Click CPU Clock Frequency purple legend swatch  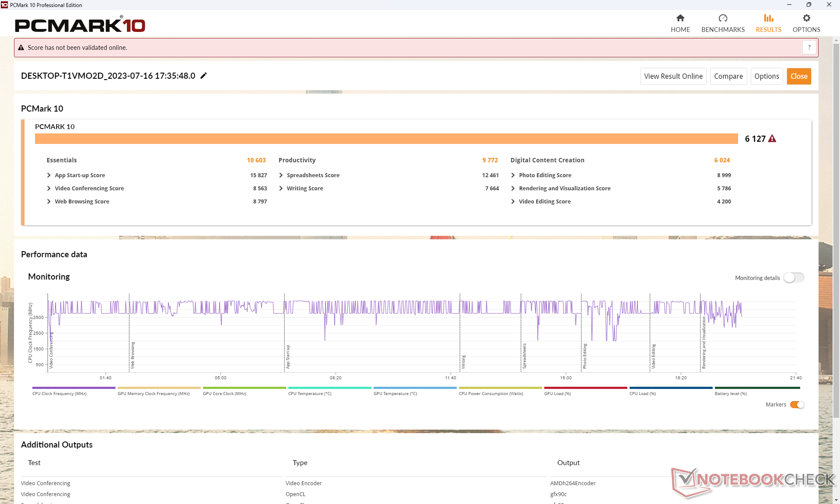click(x=73, y=388)
